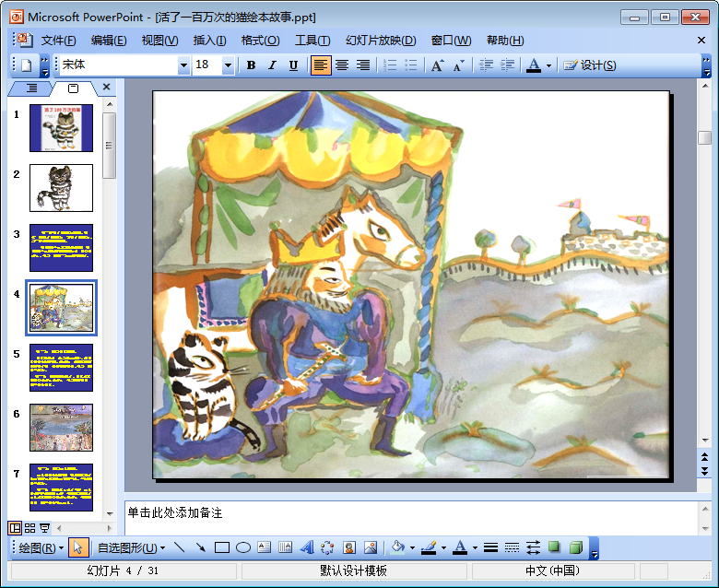The height and width of the screenshot is (588, 719).
Task: Select slide 7 thumbnail
Action: point(61,488)
